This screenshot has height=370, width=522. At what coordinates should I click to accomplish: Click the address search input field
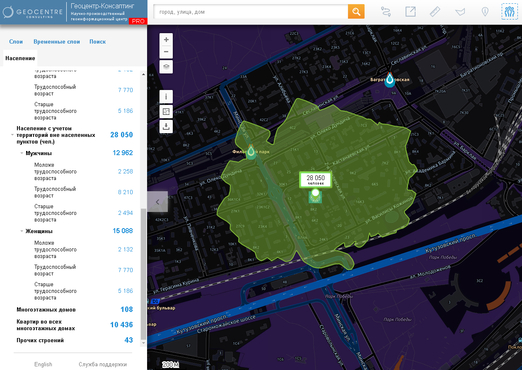point(251,12)
